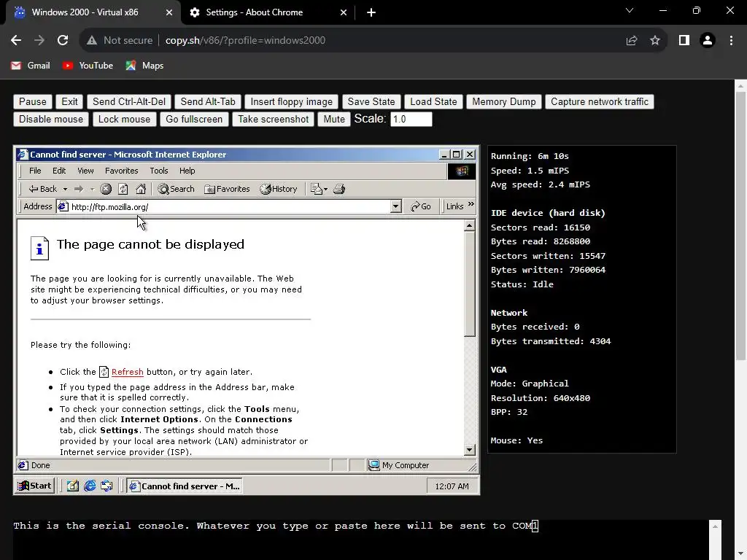747x560 pixels.
Task: Open the IE View menu
Action: tap(85, 171)
